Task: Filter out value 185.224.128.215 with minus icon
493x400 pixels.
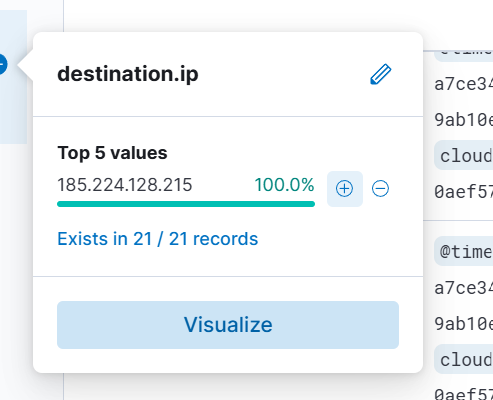Action: pos(380,189)
